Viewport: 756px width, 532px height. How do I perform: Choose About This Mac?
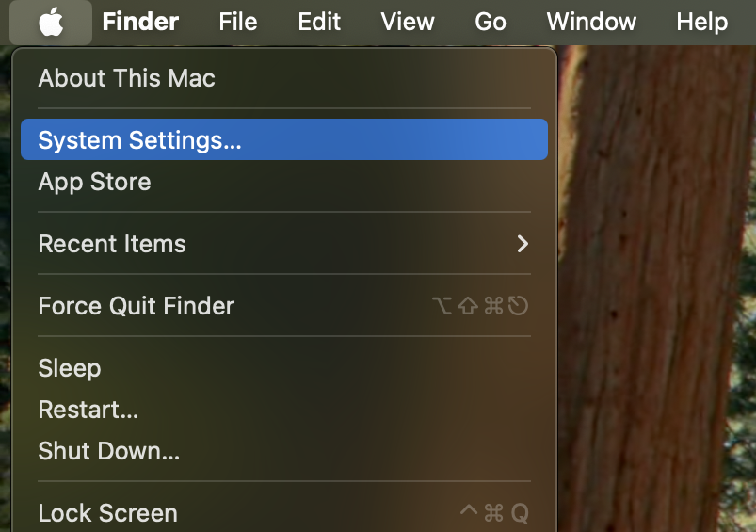click(126, 78)
